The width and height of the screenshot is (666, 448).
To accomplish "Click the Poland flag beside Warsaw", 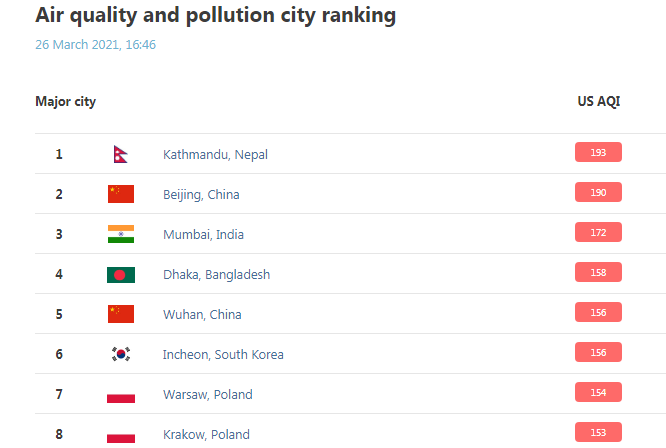I will (x=121, y=394).
